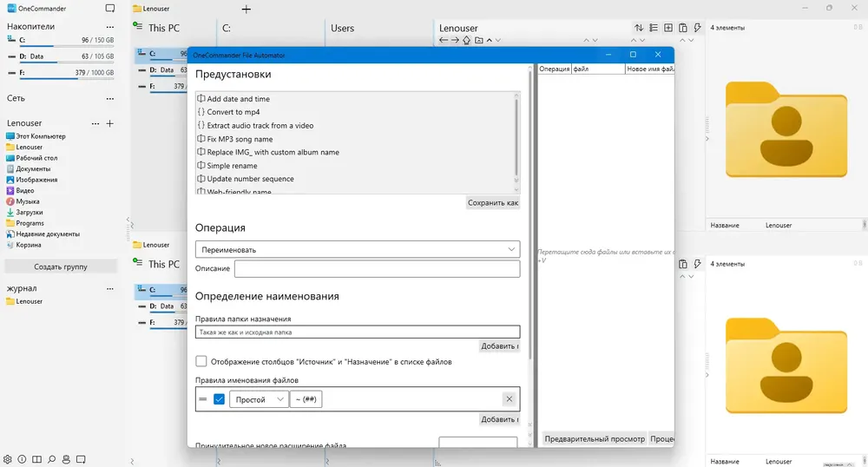
Task: Click down chevron next to folder icon
Action: [498, 40]
